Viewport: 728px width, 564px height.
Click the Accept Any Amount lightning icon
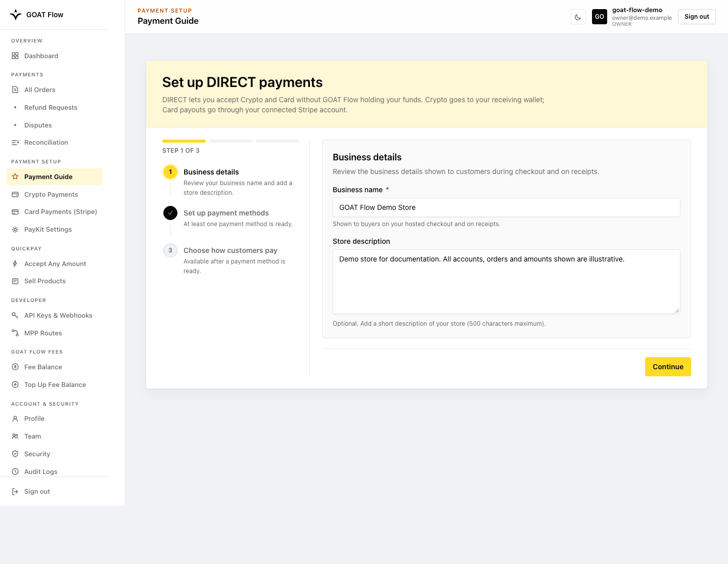[x=15, y=264]
